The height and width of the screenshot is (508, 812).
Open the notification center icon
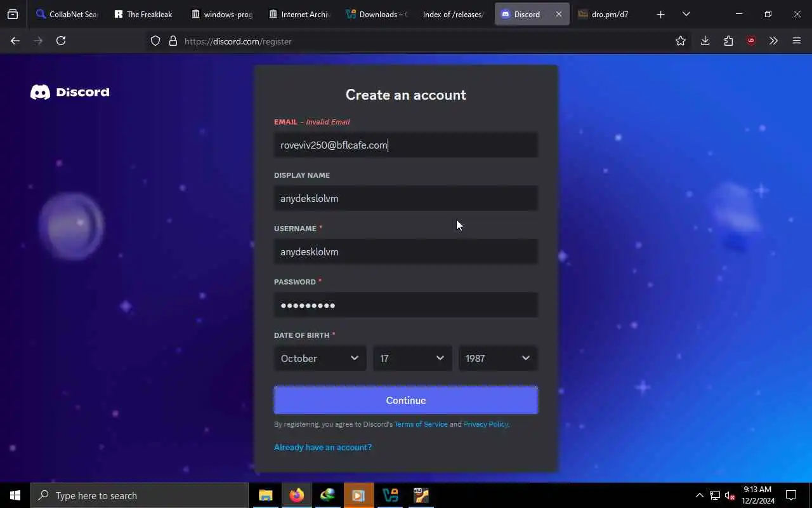(x=791, y=495)
